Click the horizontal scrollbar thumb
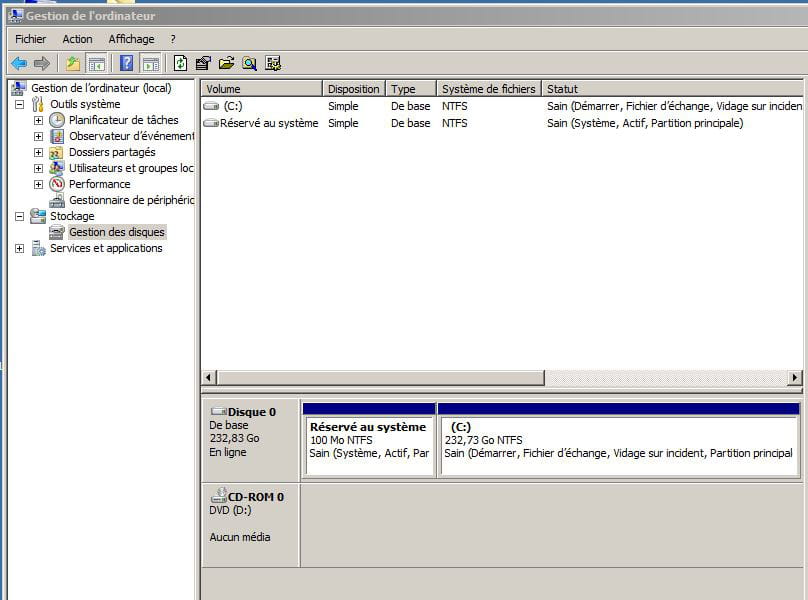Viewport: 808px width, 600px height. coord(381,378)
